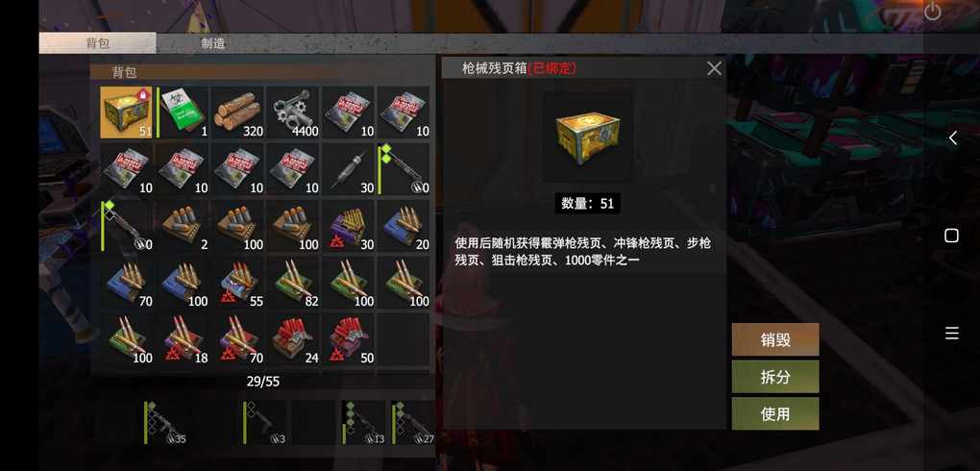The height and width of the screenshot is (471, 980).
Task: Open the Android recent apps menu icon
Action: pyautogui.click(x=952, y=334)
